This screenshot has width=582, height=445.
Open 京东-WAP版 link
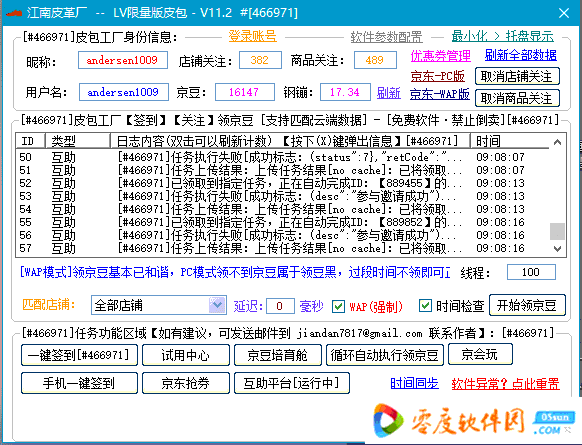[x=440, y=94]
